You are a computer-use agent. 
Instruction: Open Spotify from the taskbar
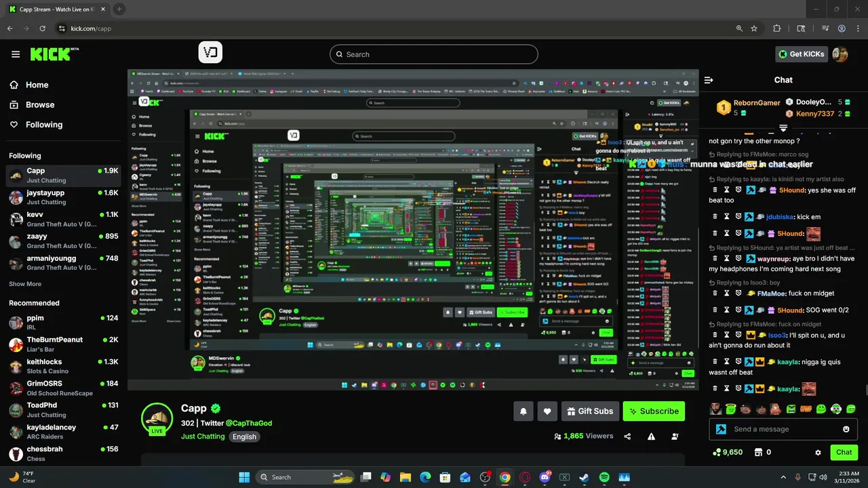point(604,477)
